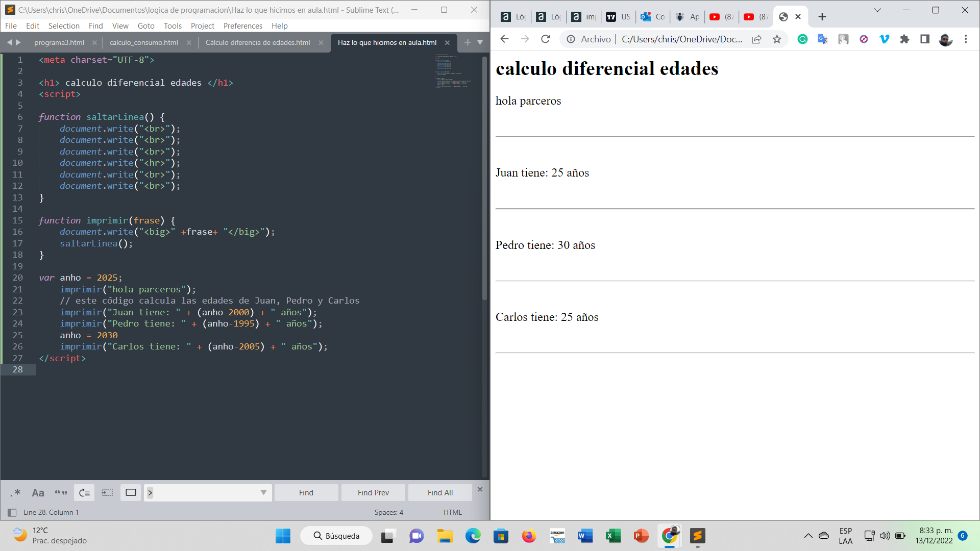Open the Preferences menu
This screenshot has width=980, height=551.
pos(243,26)
